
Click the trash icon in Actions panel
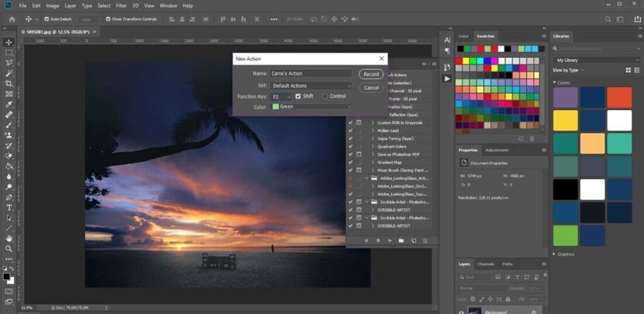(425, 240)
